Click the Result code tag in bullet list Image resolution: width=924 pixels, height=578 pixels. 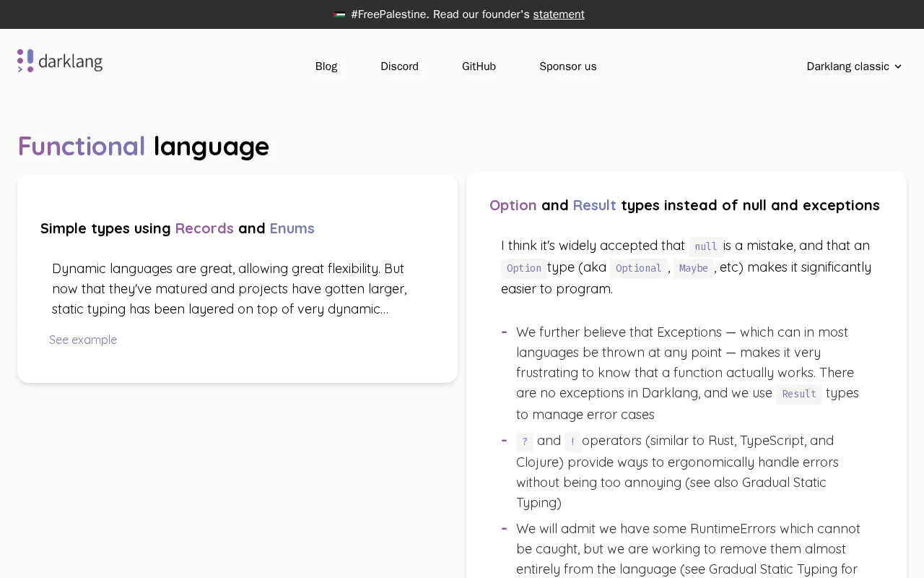[799, 394]
